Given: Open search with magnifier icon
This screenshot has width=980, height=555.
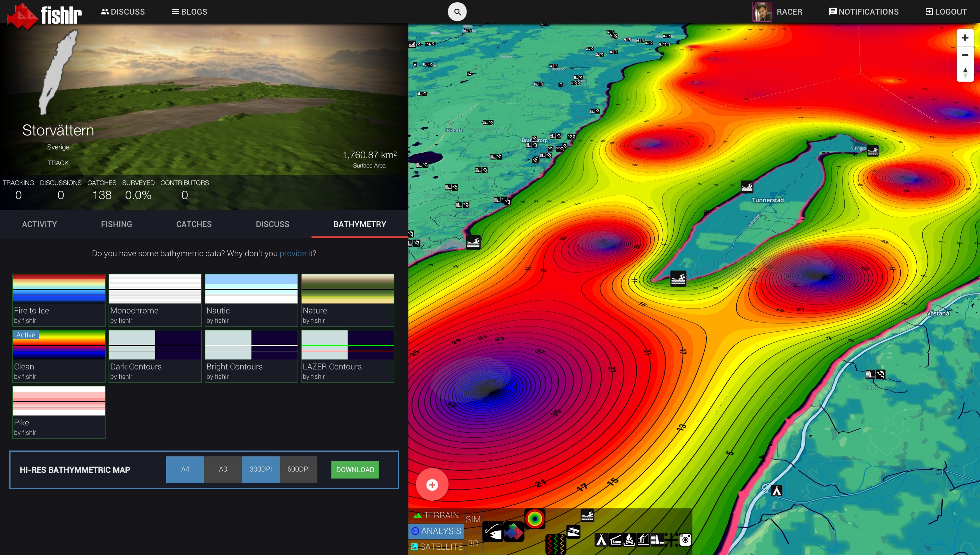Looking at the screenshot, I should (457, 12).
